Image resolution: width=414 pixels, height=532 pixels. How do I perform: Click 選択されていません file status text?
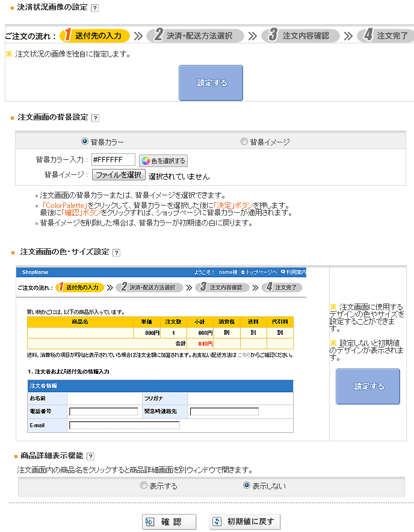tap(179, 176)
